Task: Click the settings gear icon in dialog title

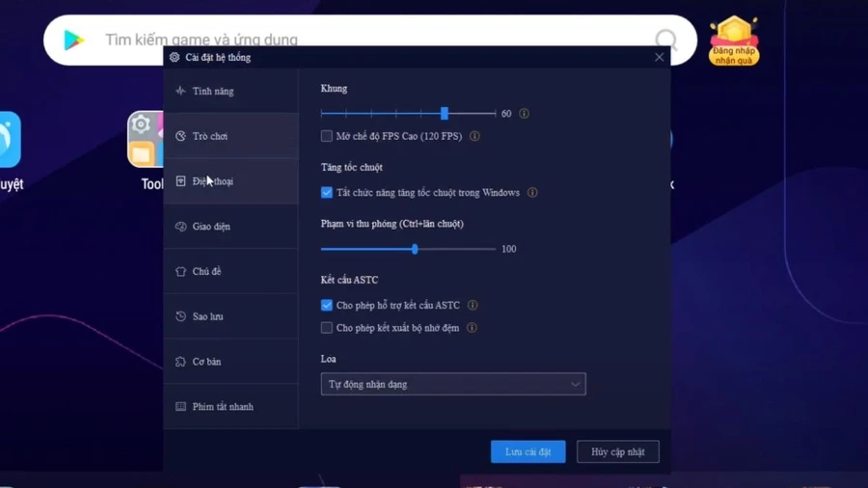Action: point(175,57)
